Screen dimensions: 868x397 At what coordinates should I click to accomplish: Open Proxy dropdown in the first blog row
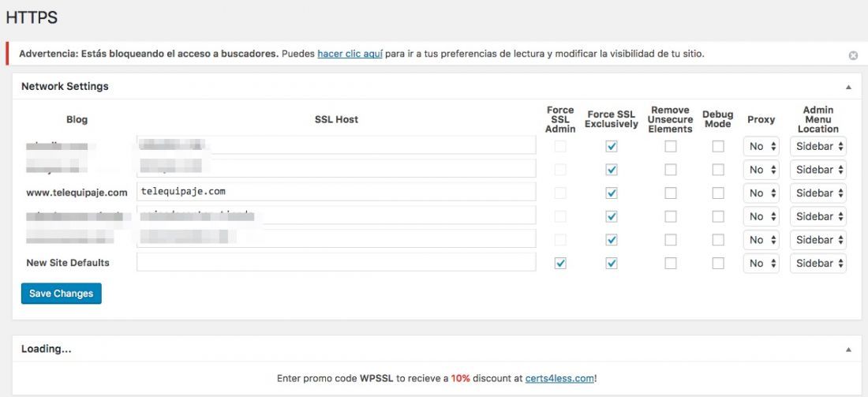point(761,147)
